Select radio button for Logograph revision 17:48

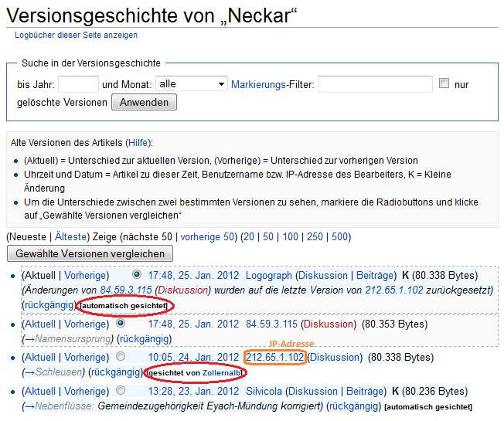(137, 274)
